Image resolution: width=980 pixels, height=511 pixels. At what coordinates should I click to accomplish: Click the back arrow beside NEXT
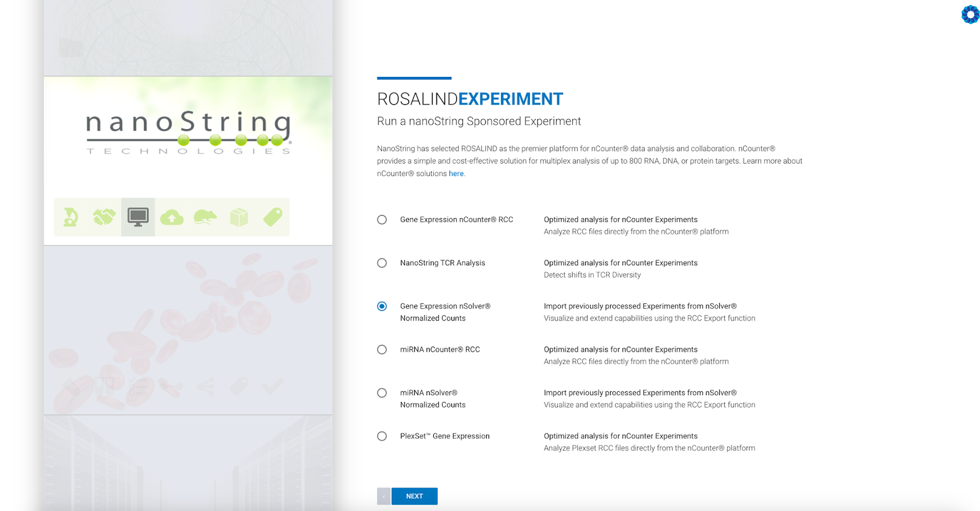tap(384, 496)
